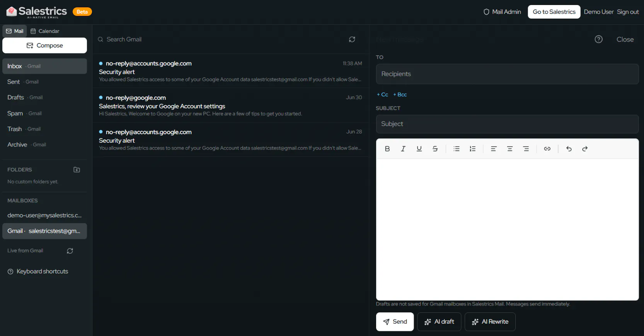Create a new folder with the FOLDERS icon
644x336 pixels.
(x=77, y=170)
